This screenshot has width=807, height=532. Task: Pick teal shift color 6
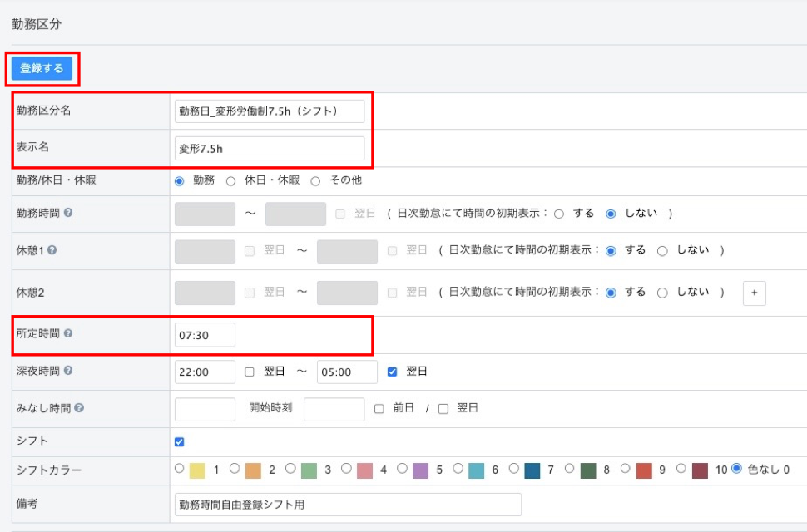coord(458,469)
